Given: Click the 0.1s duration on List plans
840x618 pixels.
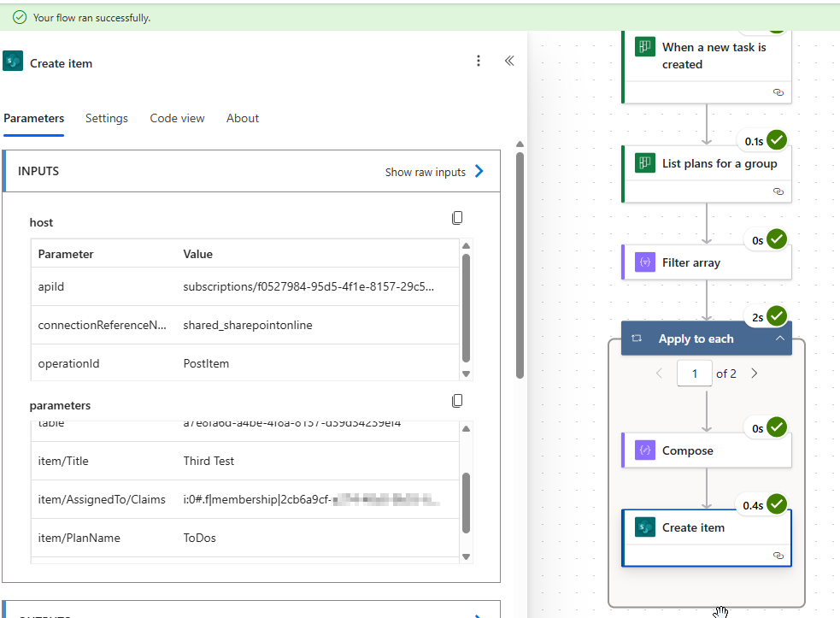Looking at the screenshot, I should click(x=755, y=142).
